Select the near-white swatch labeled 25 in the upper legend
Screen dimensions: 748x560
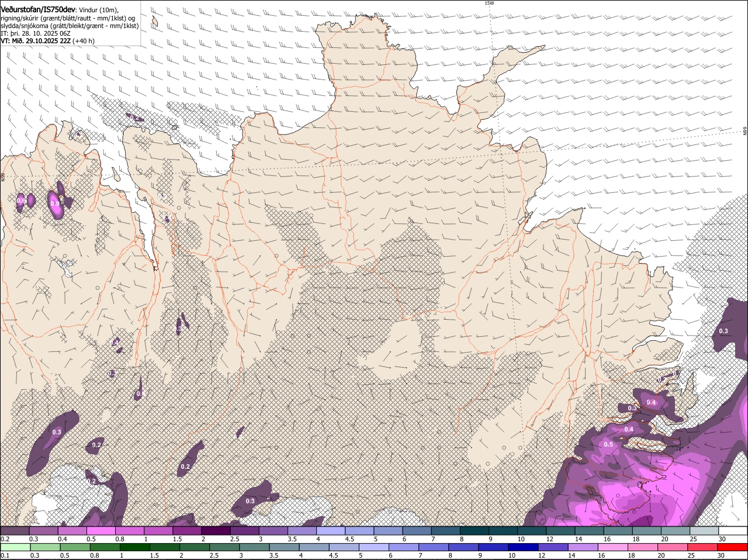click(704, 530)
